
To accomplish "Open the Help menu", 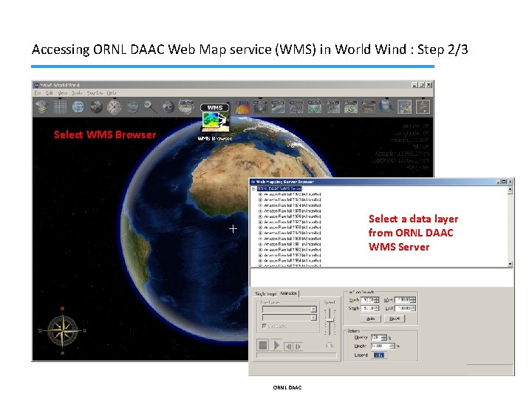I will click(x=112, y=92).
